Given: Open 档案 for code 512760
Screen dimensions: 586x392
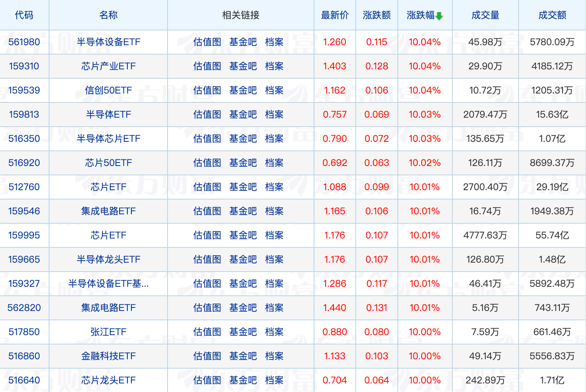Looking at the screenshot, I should pyautogui.click(x=274, y=187).
